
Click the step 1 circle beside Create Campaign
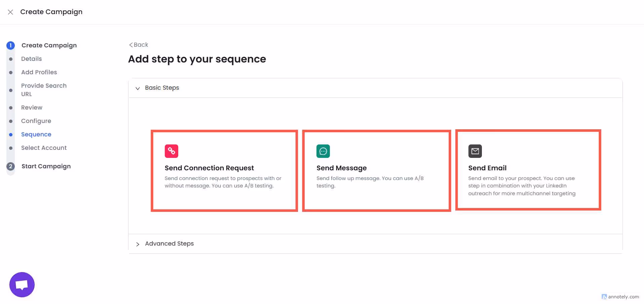tap(10, 45)
